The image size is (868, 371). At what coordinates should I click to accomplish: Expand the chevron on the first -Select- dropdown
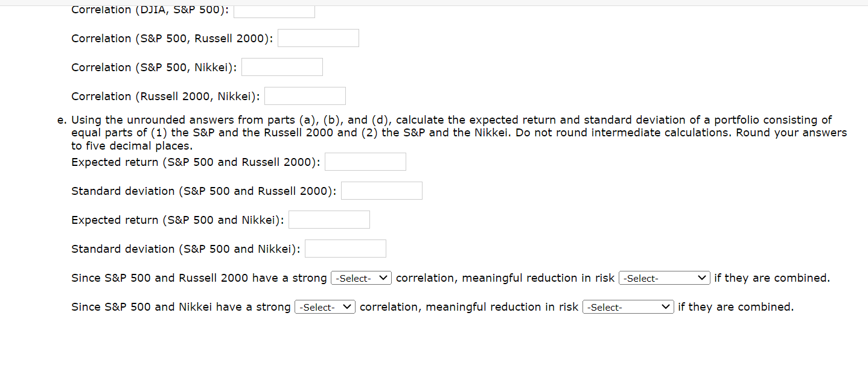(x=384, y=277)
